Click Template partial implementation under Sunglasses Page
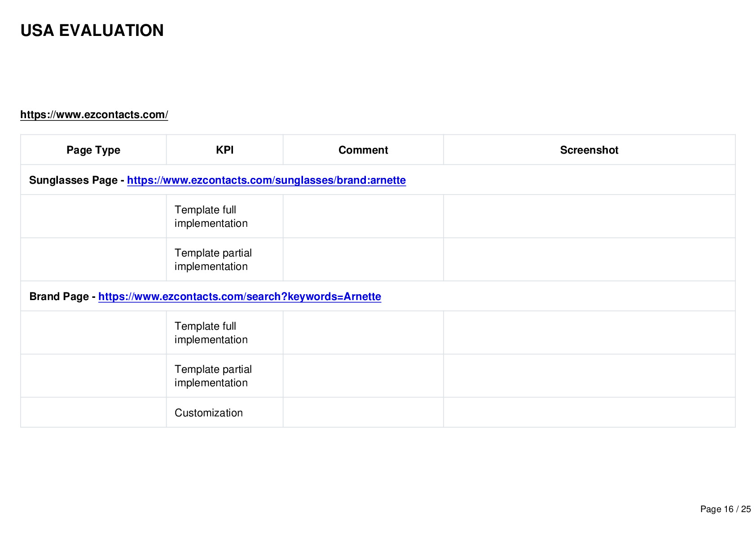 (x=213, y=260)
